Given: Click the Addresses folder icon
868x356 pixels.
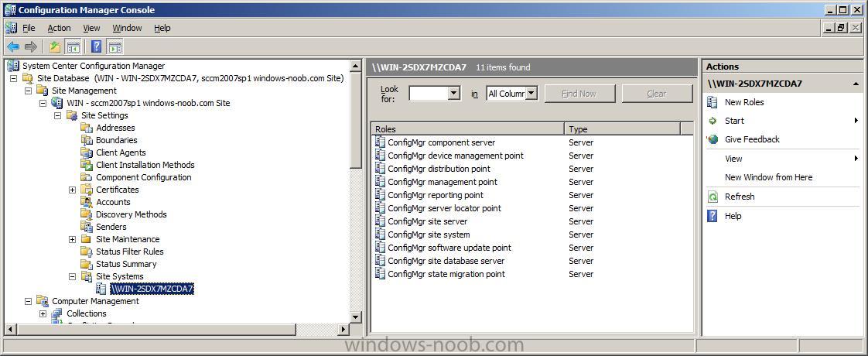Looking at the screenshot, I should tap(87, 128).
